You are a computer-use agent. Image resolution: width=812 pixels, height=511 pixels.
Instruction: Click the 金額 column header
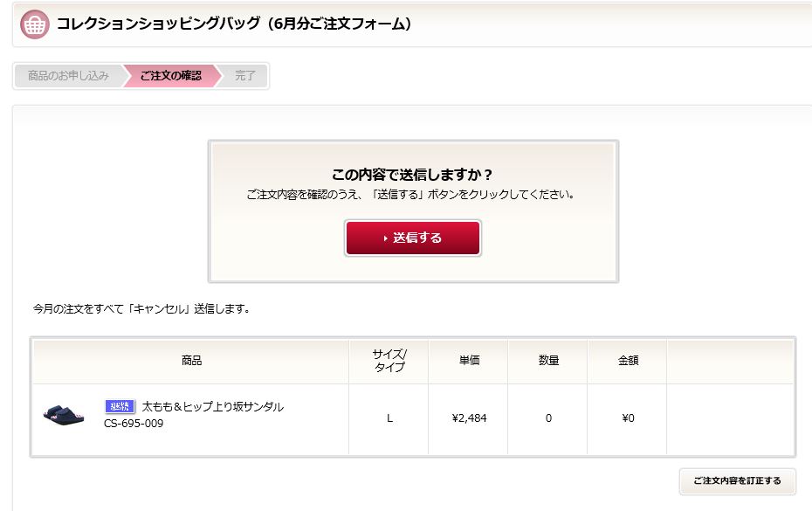628,361
